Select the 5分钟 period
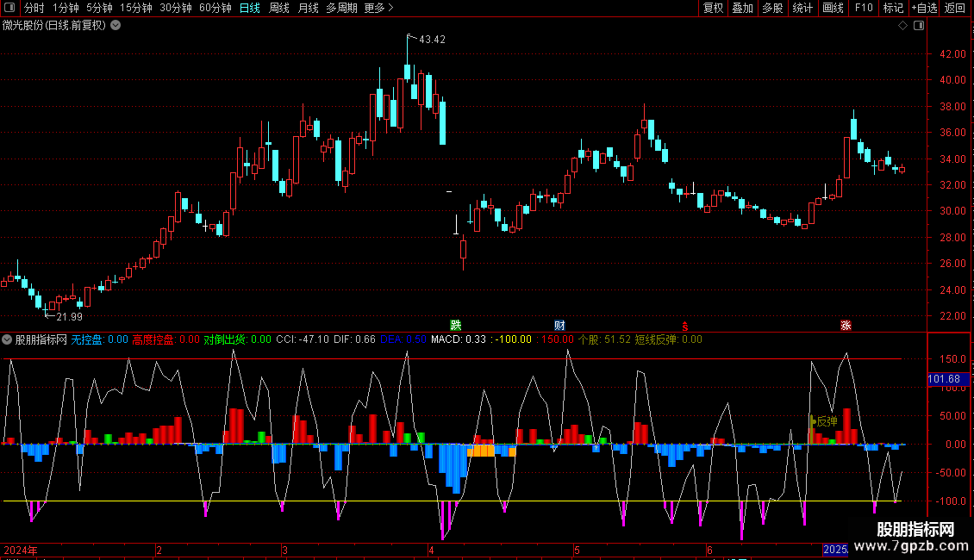The image size is (974, 560). click(x=99, y=8)
